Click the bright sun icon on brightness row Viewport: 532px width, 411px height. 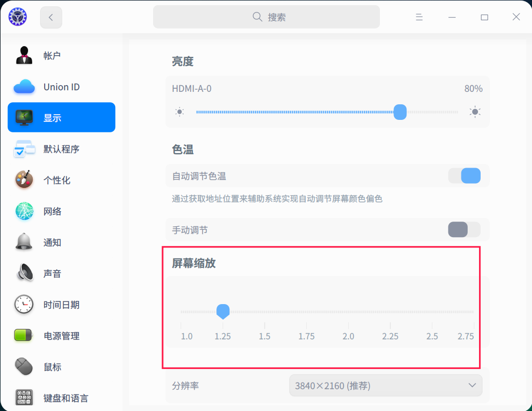click(475, 112)
